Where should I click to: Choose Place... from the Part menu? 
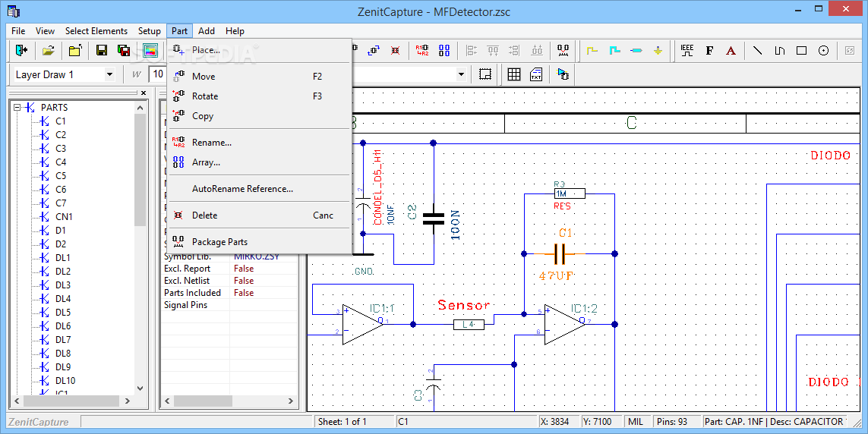coord(259,50)
